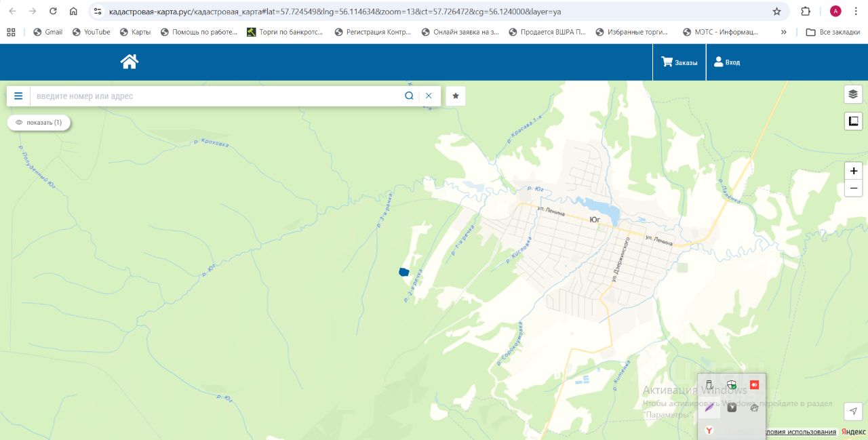Click the geolocation arrow button
868x440 pixels.
(x=853, y=411)
